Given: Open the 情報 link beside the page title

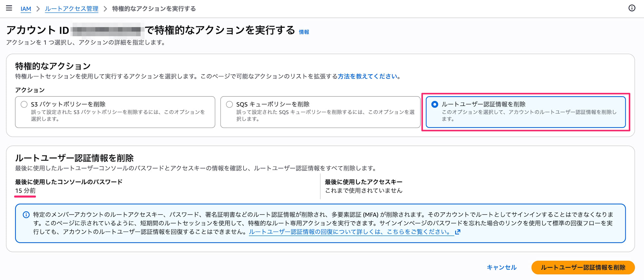Looking at the screenshot, I should [x=304, y=32].
